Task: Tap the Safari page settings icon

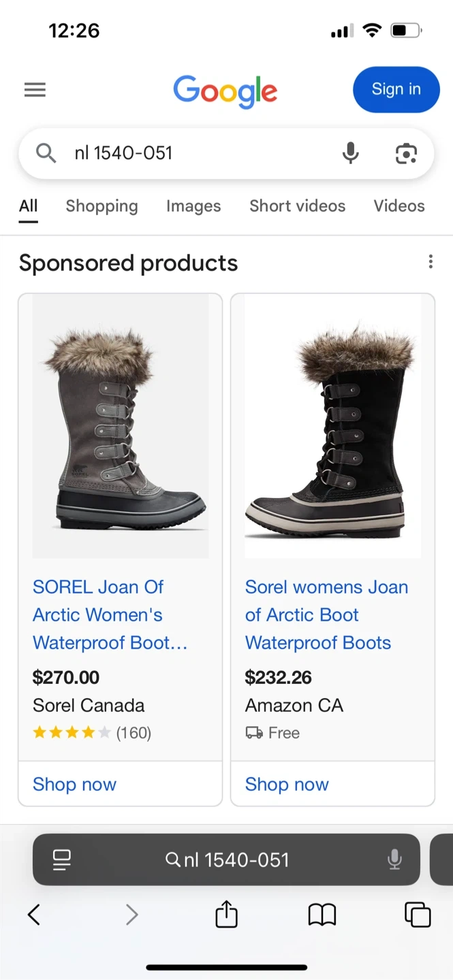Action: (62, 860)
